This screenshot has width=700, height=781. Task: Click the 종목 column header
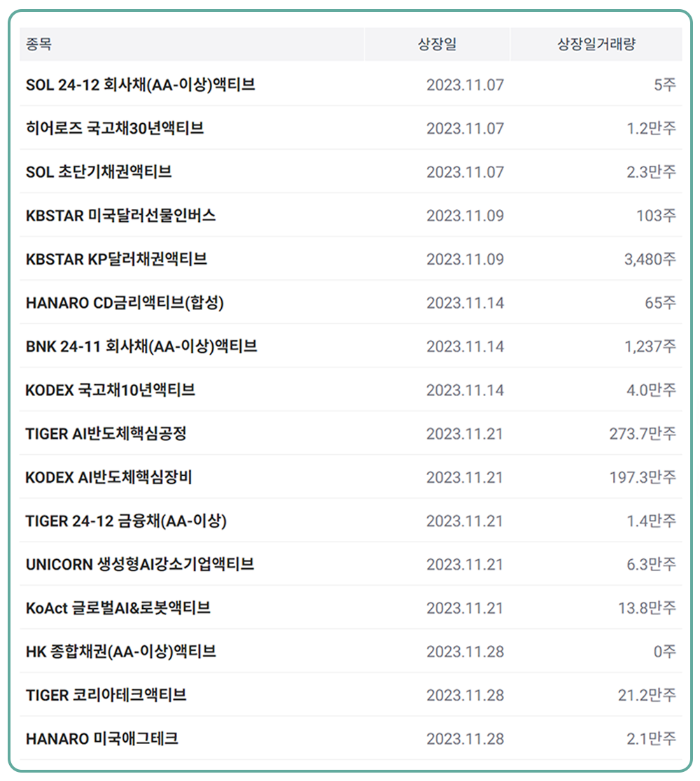tap(39, 45)
